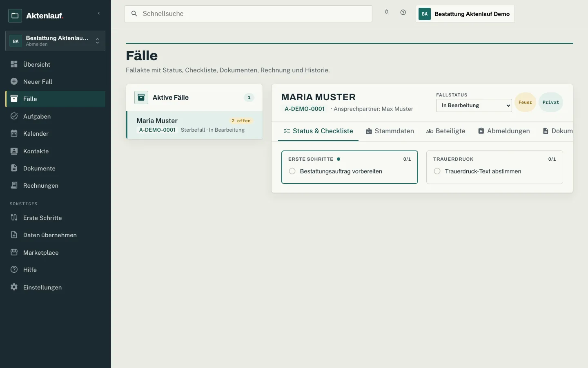Open the Bestattung Aktenlauf account switcher
588x368 pixels.
tap(55, 41)
